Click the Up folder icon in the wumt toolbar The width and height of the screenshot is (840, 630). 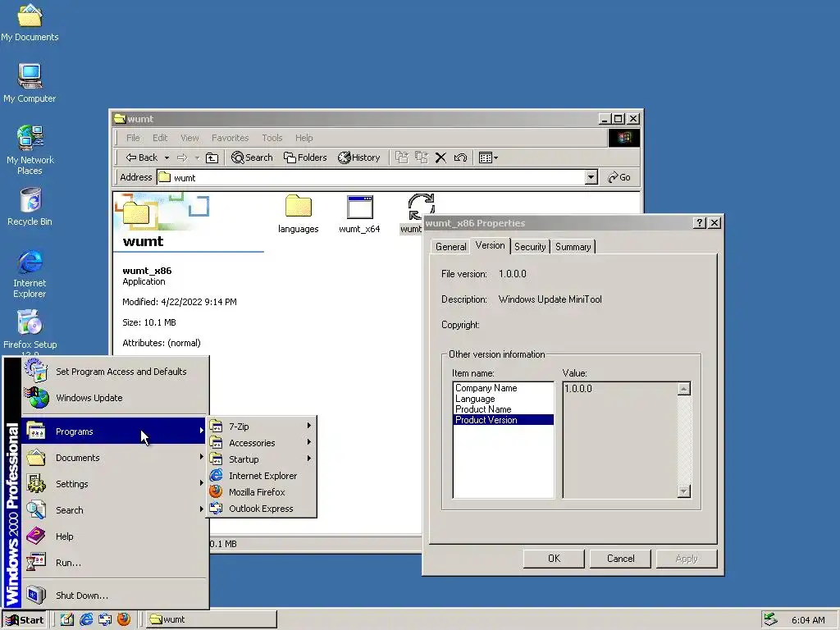tap(212, 157)
